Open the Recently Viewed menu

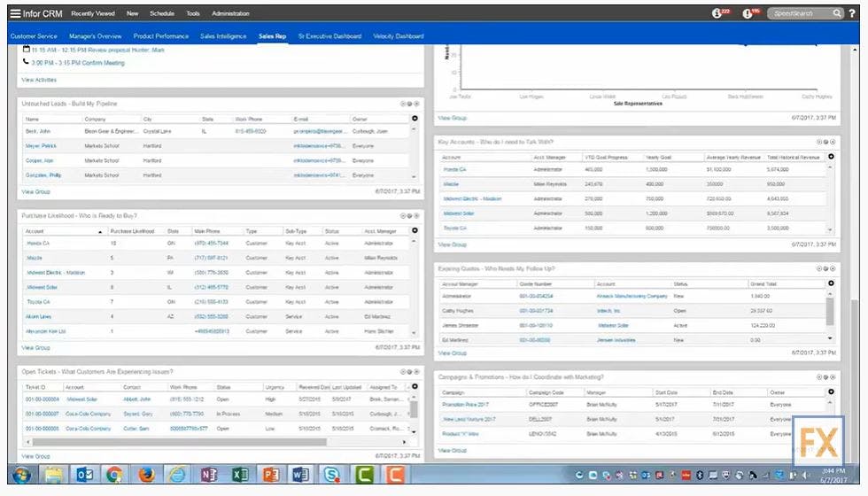point(93,13)
